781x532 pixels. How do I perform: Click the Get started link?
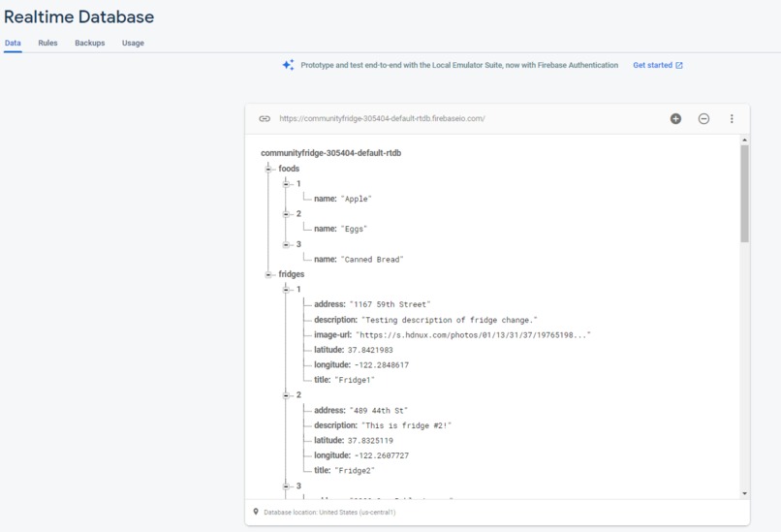click(652, 65)
